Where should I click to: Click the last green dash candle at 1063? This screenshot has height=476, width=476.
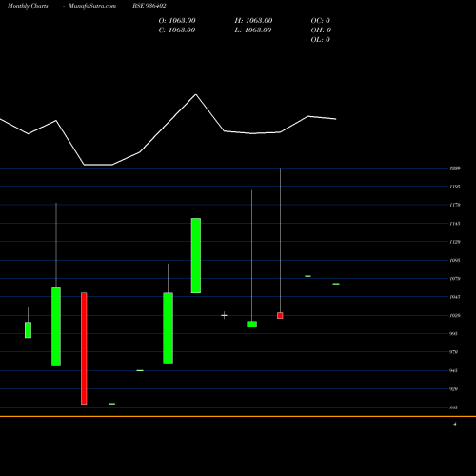pos(336,284)
